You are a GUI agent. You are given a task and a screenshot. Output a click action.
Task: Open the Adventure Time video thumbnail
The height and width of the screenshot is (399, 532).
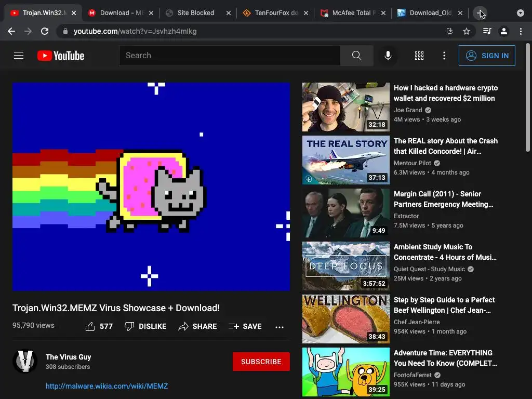click(345, 372)
